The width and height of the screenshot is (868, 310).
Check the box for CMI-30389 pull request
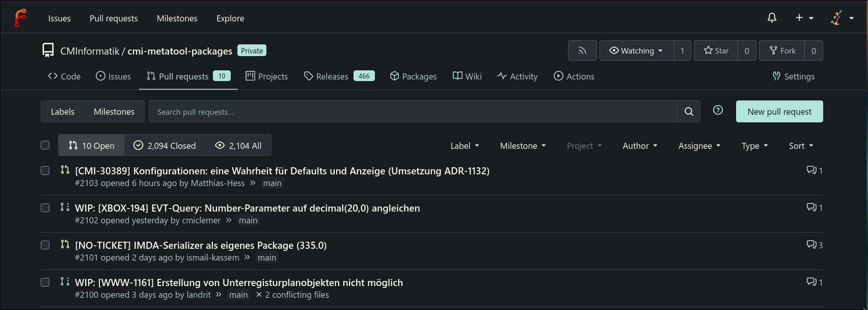pos(45,170)
